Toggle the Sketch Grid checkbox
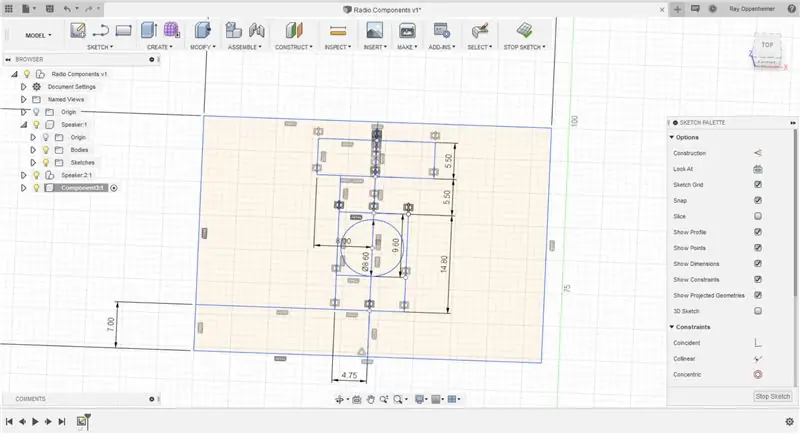The image size is (800, 434). pos(758,185)
